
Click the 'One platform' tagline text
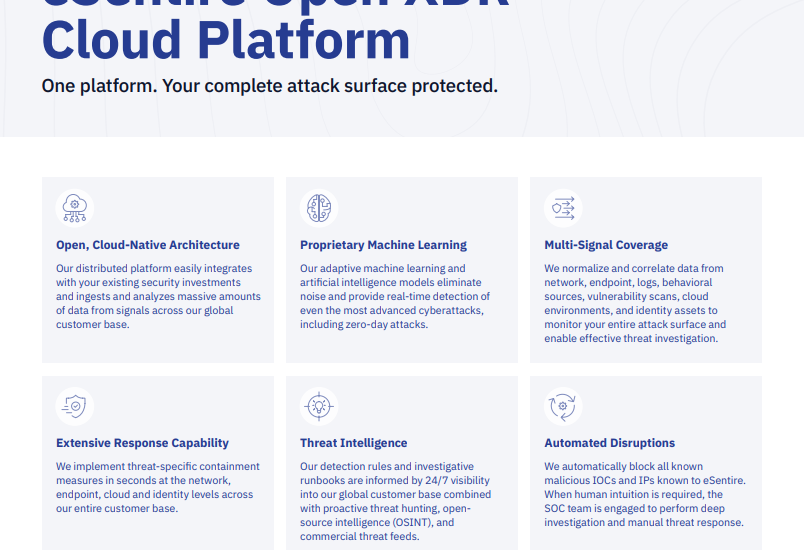[x=270, y=86]
